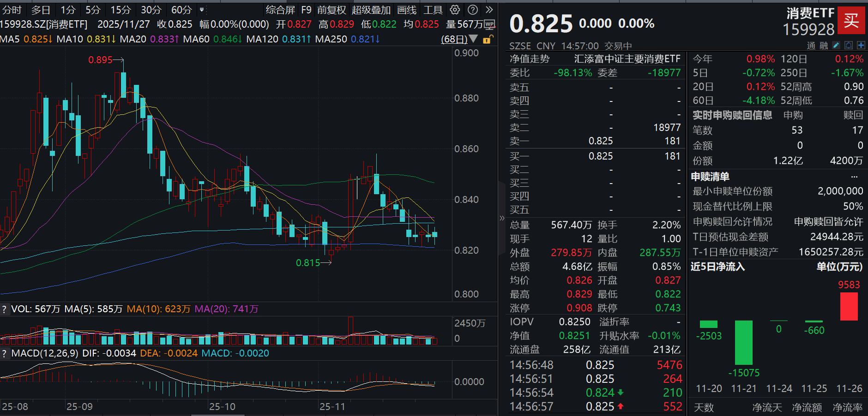The width and height of the screenshot is (868, 416).
Task: Click the help question mark icon
Action: 472,10
